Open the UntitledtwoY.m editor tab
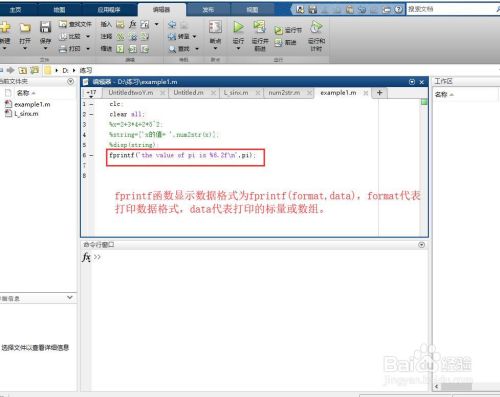Viewport: 500px width, 397px height. click(131, 93)
